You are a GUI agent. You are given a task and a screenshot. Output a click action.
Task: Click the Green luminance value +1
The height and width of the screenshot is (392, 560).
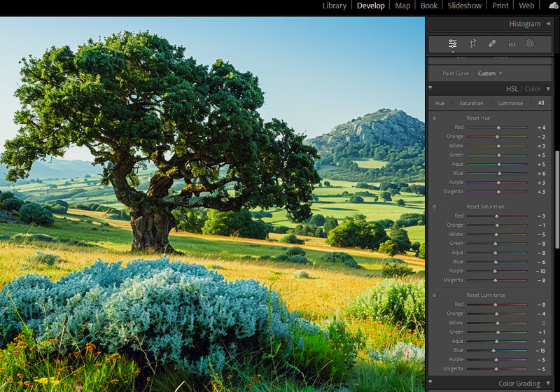coord(541,332)
